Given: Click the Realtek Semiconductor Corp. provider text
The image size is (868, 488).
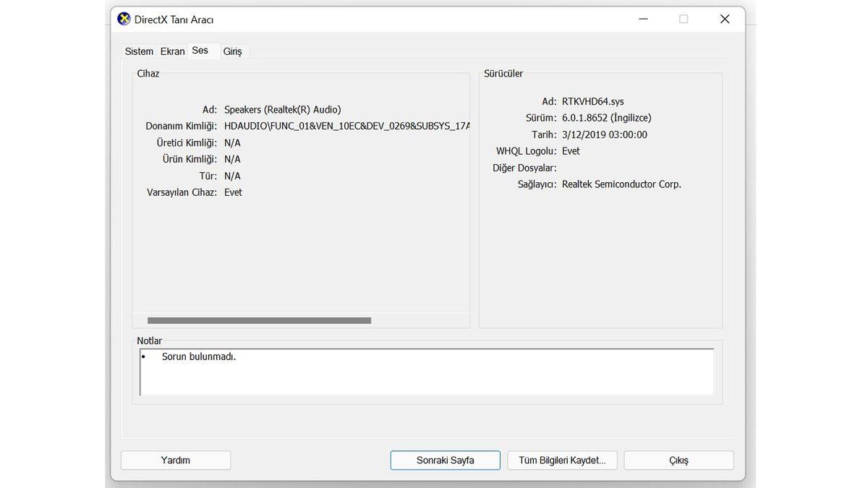Looking at the screenshot, I should [x=621, y=184].
